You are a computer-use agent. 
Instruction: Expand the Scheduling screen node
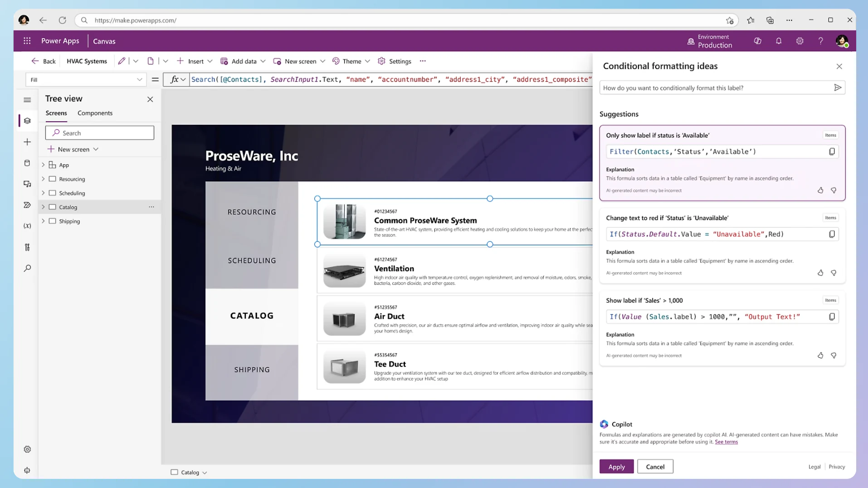pyautogui.click(x=43, y=193)
